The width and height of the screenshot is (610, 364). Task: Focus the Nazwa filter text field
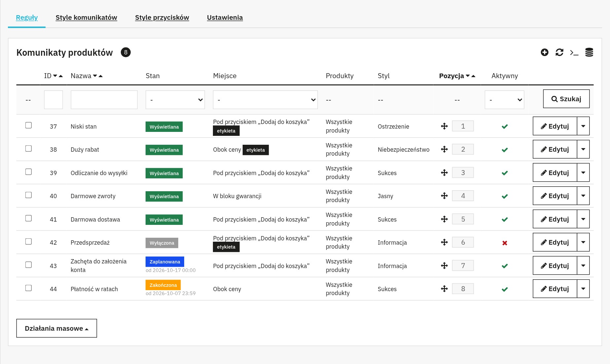(104, 100)
